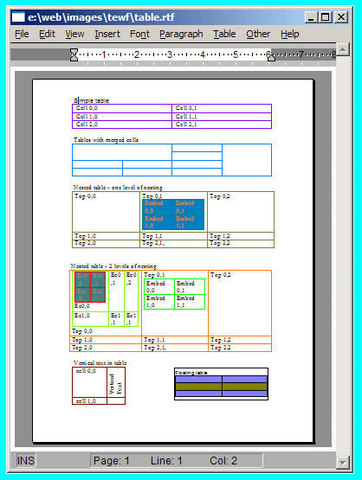Screen dimensions: 362x480
Task: Open the Table menu
Action: point(224,34)
